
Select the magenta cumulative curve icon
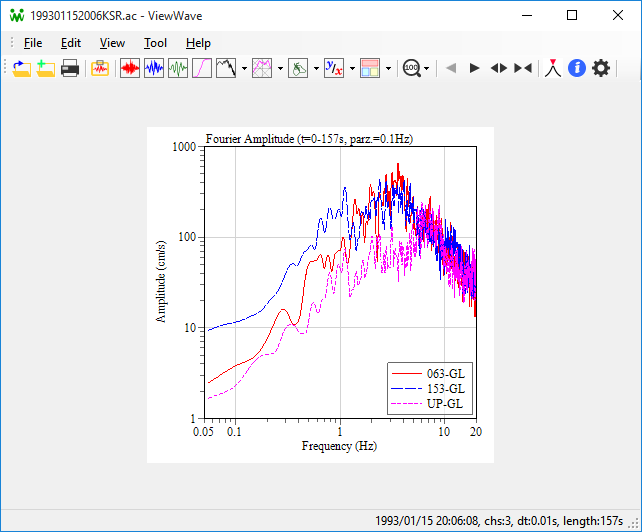(202, 68)
